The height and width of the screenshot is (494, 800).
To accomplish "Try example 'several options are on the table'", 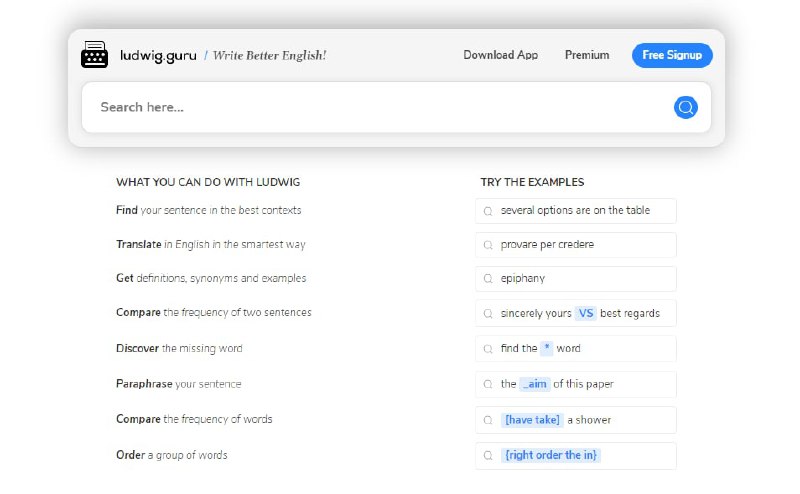I will (x=576, y=211).
